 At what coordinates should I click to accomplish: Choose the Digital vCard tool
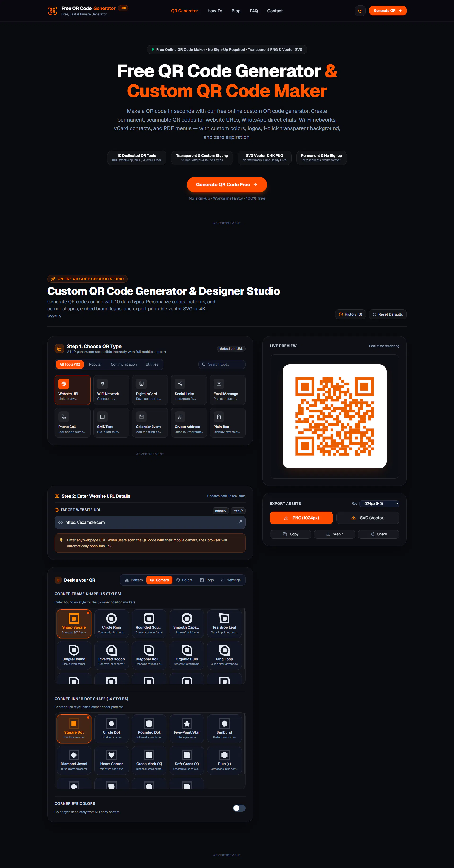coord(150,389)
